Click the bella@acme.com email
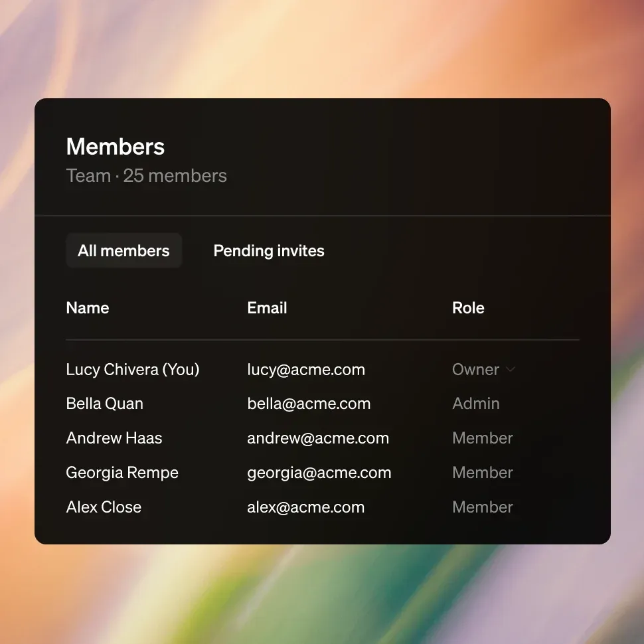Screen dimensions: 644x644 pos(309,403)
